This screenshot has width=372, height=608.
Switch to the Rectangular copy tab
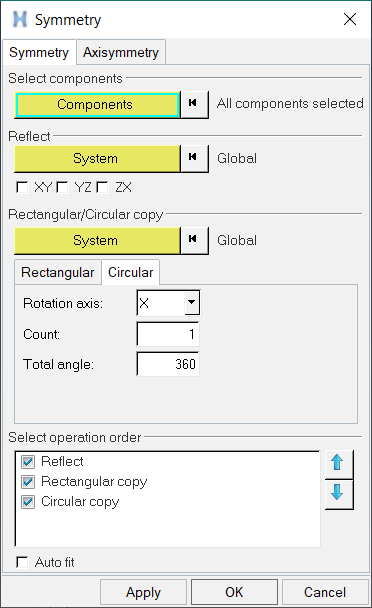click(58, 272)
